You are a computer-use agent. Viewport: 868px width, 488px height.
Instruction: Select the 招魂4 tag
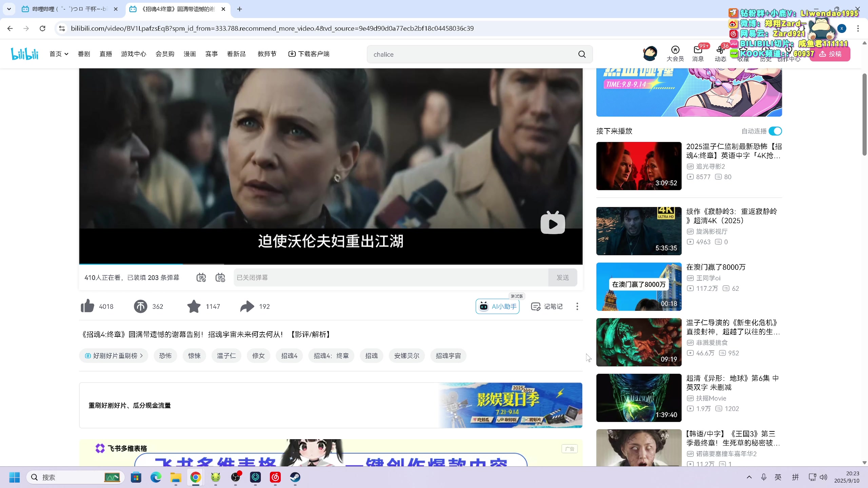(289, 355)
